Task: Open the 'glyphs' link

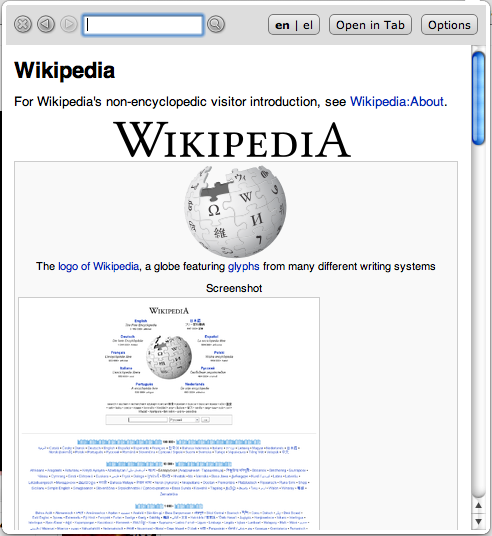Action: [244, 266]
